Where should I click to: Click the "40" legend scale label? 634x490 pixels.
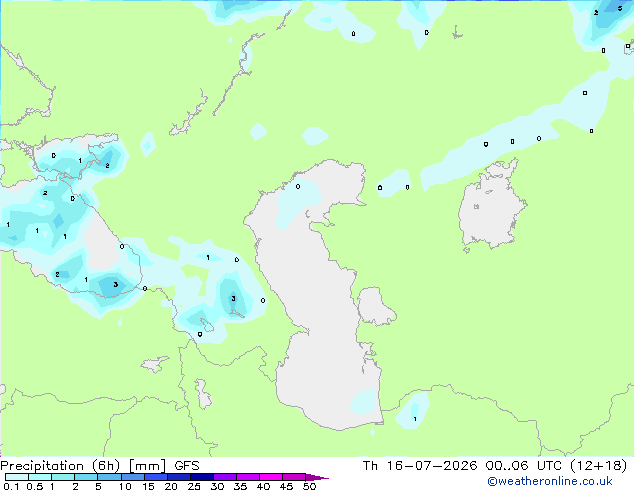pos(263,486)
